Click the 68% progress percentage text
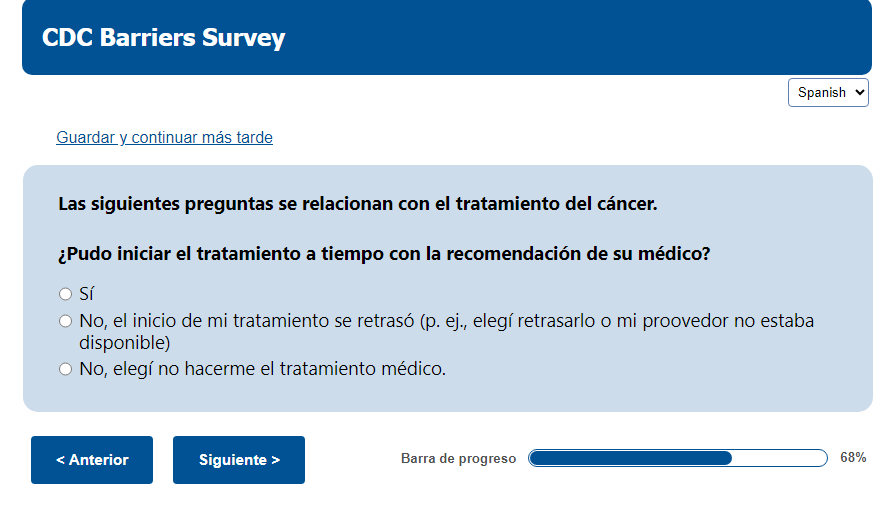 [853, 458]
